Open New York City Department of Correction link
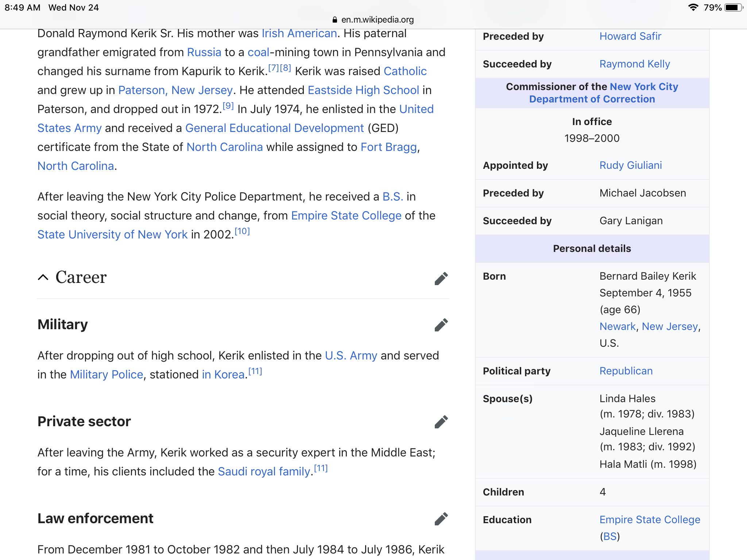This screenshot has width=747, height=560. [604, 93]
